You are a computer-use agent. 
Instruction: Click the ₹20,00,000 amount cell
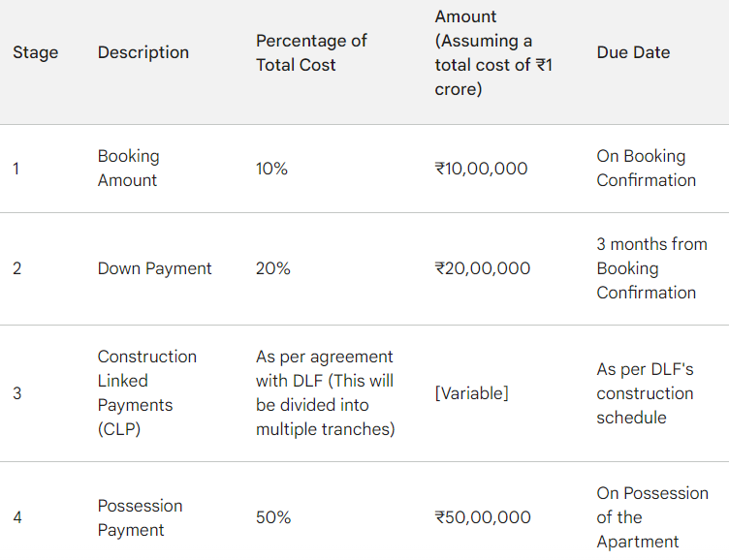(483, 268)
